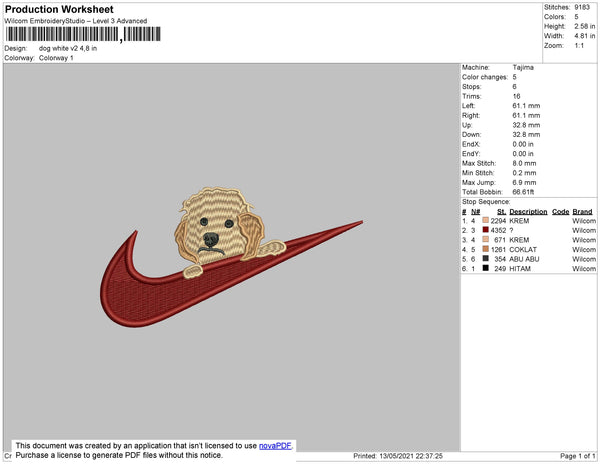Click the Right value '61.1 mm'

tap(526, 116)
